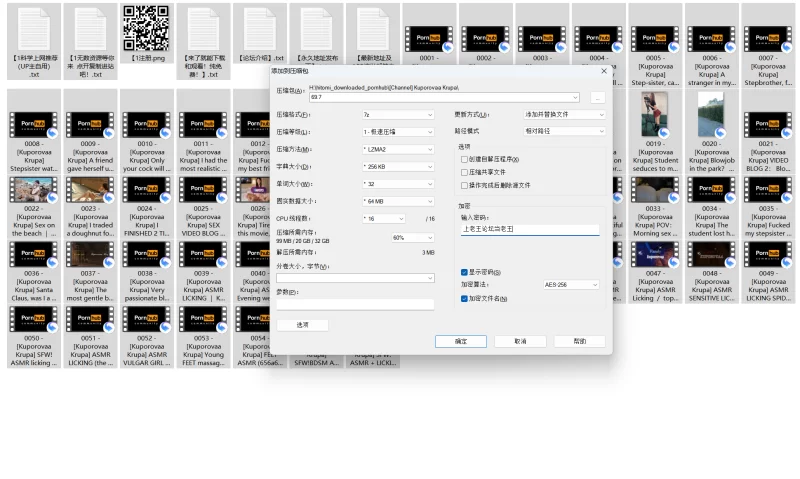800x479 pixels.
Task: Expand the archive name history dropdown
Action: (x=575, y=97)
